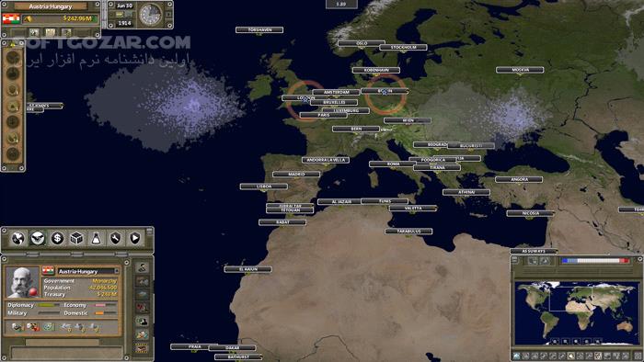Select the top side-tab in leader panel
This screenshot has width=644, height=362.
pyautogui.click(x=142, y=267)
